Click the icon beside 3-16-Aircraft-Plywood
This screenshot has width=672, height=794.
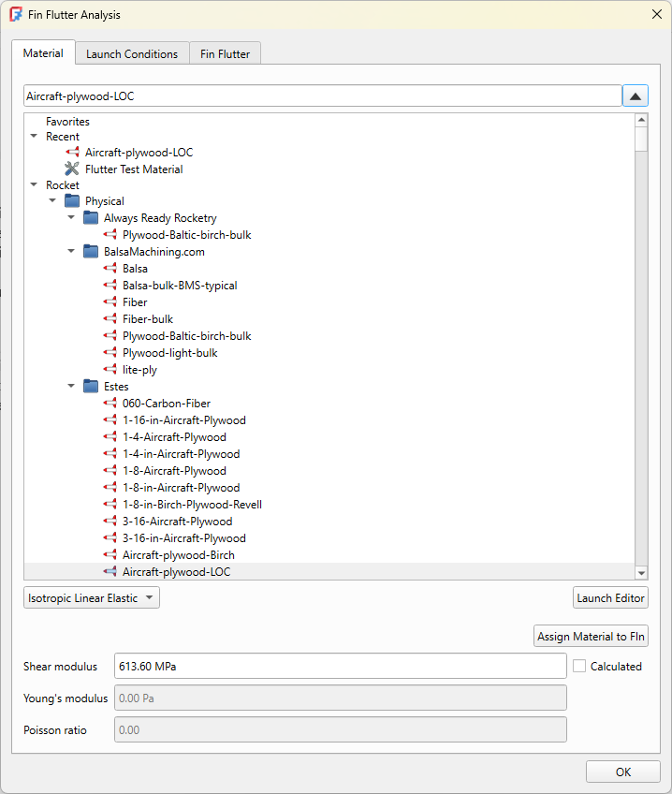click(110, 521)
